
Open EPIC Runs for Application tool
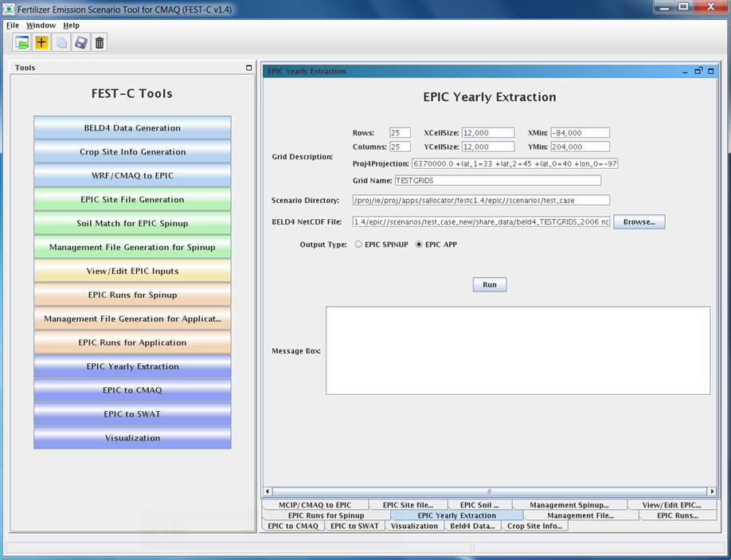tap(132, 343)
